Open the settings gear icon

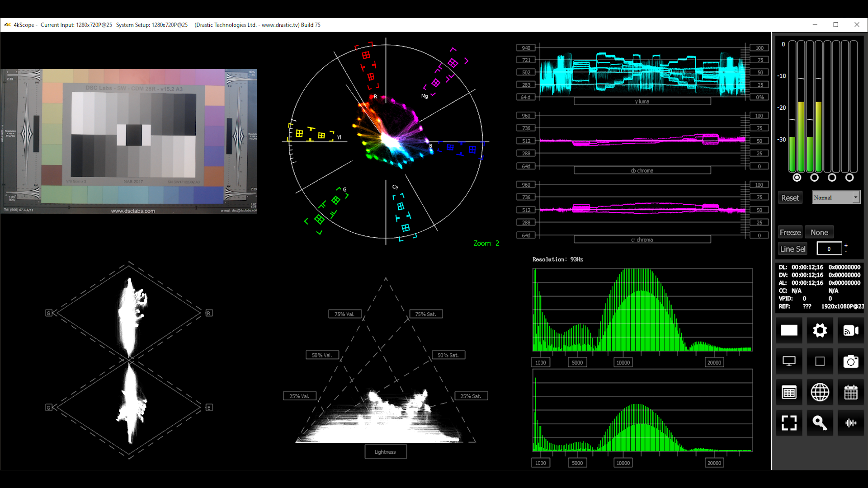click(820, 331)
